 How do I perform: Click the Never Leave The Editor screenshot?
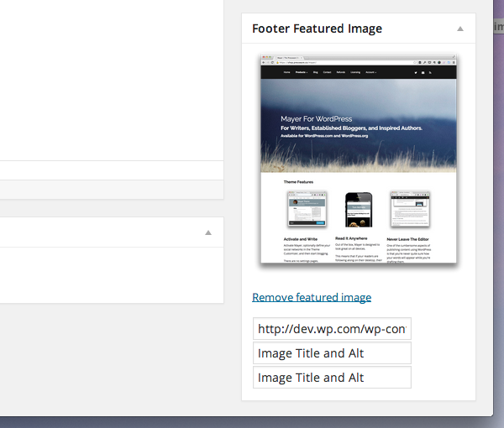(x=410, y=209)
